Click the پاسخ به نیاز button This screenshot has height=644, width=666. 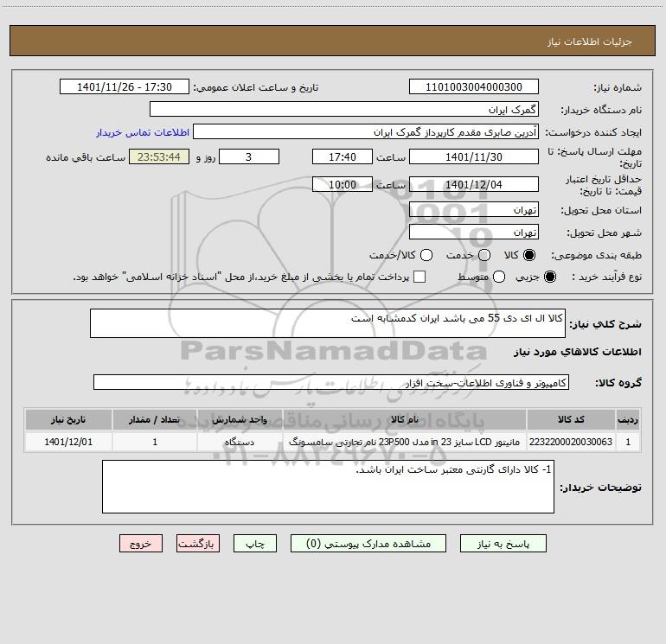pyautogui.click(x=503, y=544)
